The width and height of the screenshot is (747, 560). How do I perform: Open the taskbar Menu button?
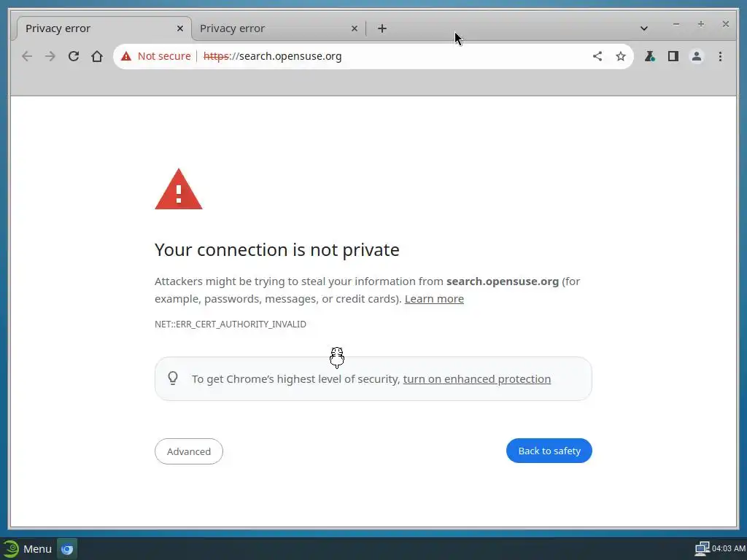point(28,549)
